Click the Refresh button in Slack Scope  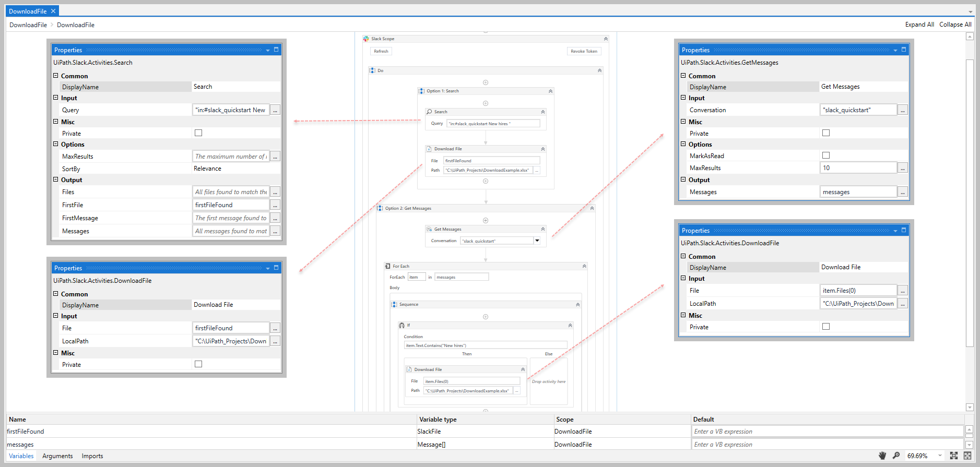[381, 51]
